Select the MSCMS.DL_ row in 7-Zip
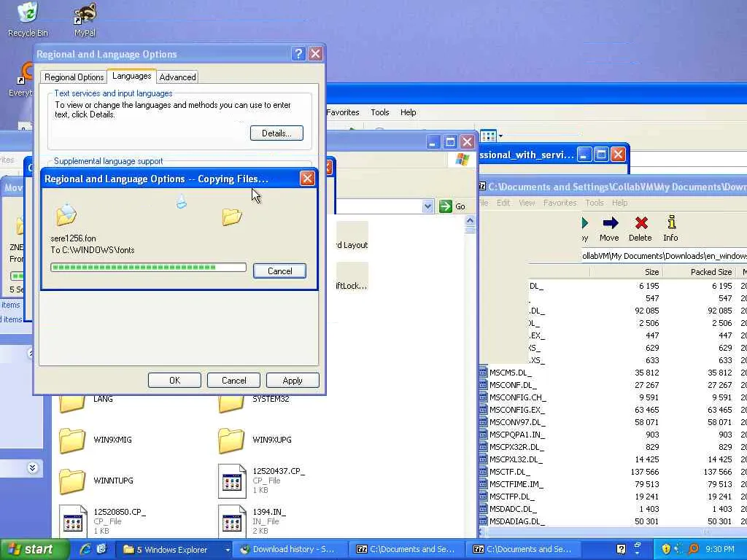Screen dimensions: 747x560 click(612, 373)
